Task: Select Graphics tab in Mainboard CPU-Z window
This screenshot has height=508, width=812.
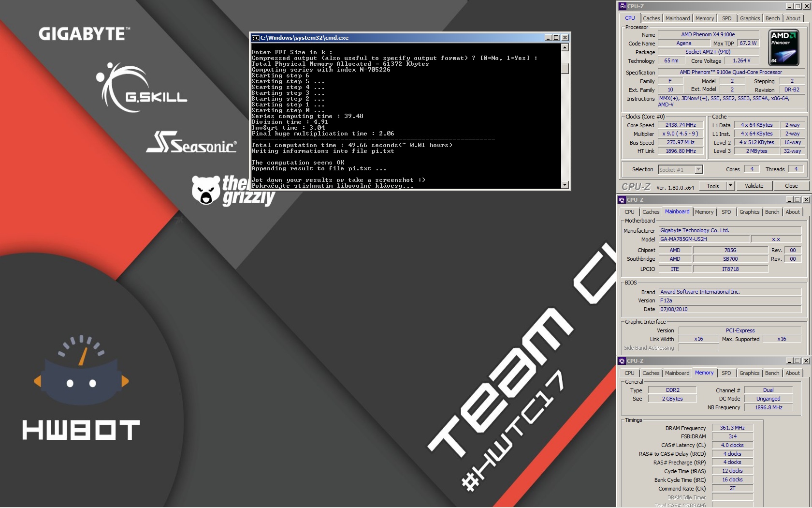Action: pos(750,212)
